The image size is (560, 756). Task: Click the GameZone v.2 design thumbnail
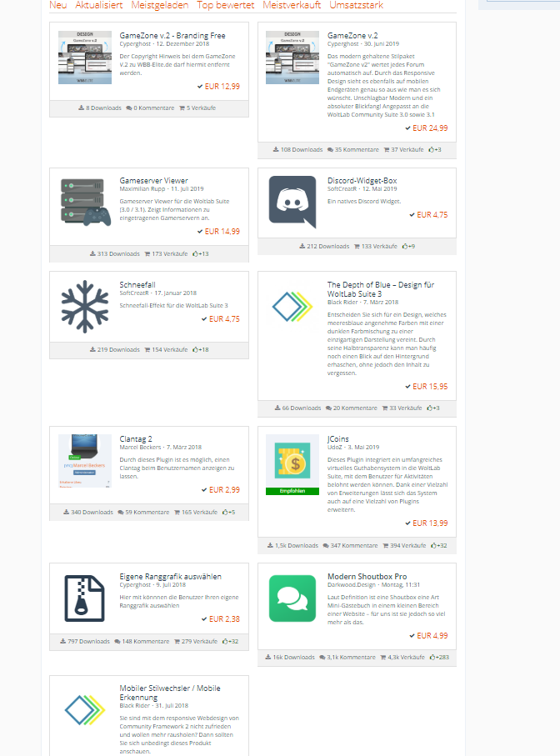point(292,57)
